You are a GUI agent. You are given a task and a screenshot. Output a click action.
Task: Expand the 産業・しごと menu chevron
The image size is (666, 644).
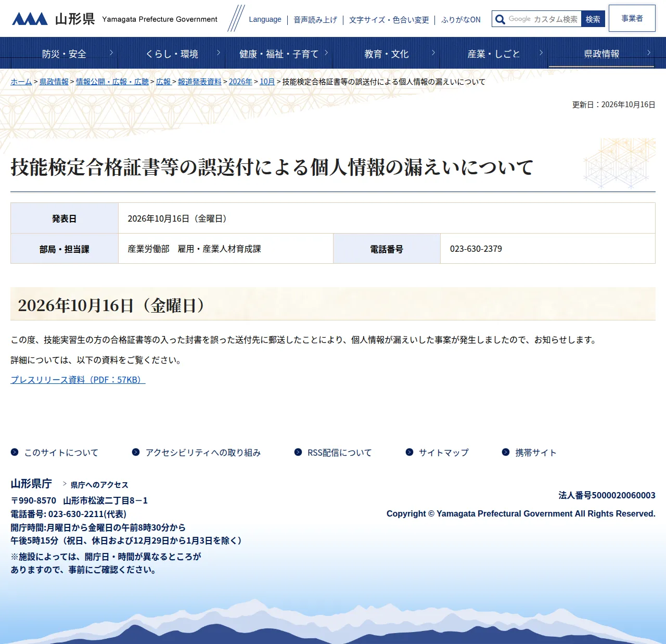click(x=541, y=53)
